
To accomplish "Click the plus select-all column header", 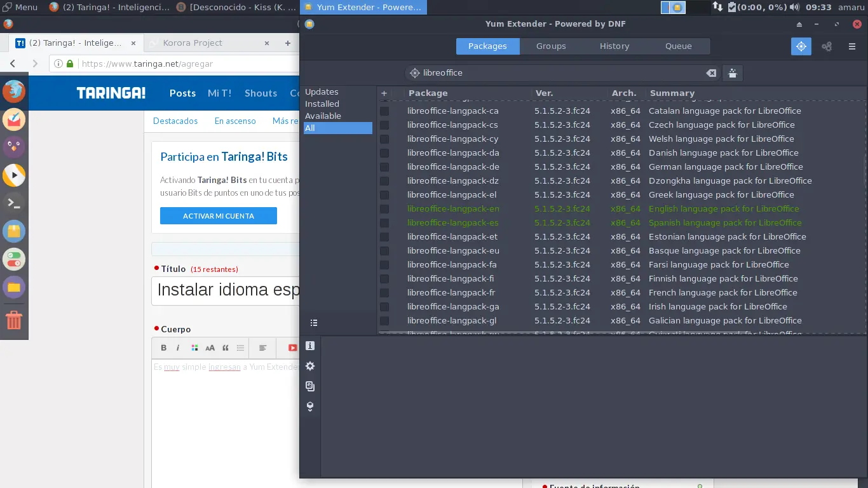I will (384, 93).
